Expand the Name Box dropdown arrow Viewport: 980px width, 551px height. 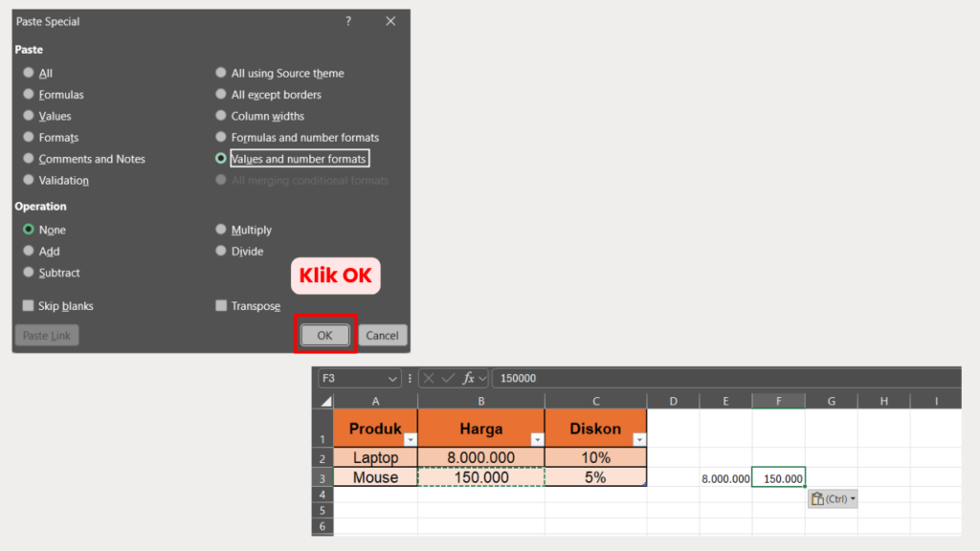tap(392, 378)
